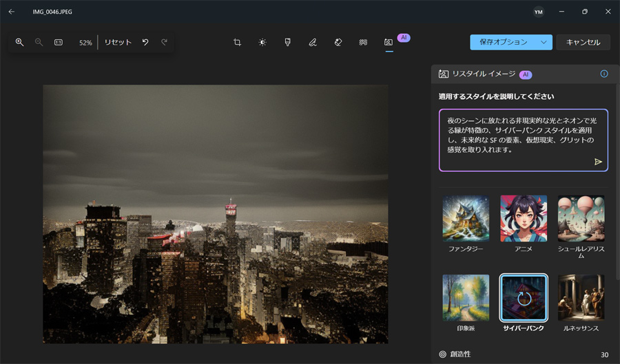Submit the style prompt with the send arrow
Viewport: 620px width, 364px height.
[x=598, y=162]
